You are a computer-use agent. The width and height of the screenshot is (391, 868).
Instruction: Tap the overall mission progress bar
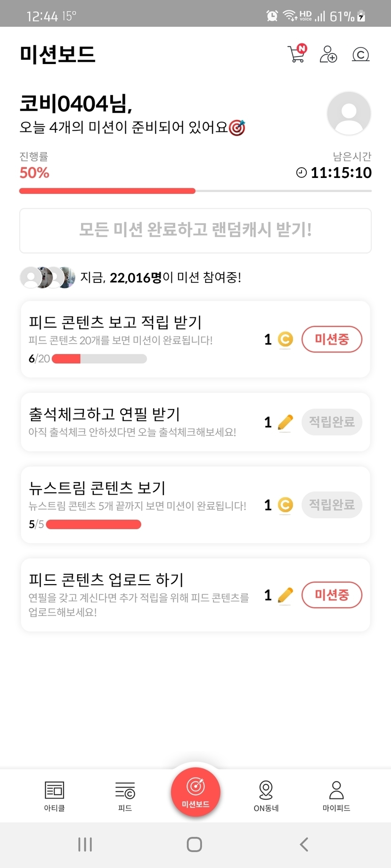pos(195,191)
